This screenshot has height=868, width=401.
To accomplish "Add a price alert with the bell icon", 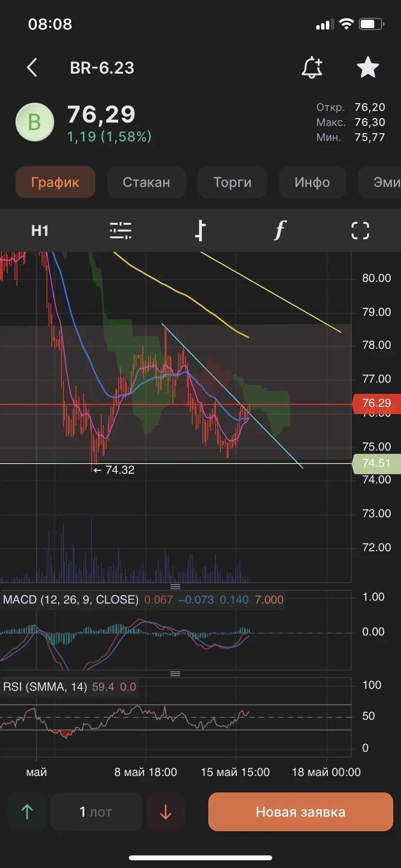I will [x=312, y=67].
